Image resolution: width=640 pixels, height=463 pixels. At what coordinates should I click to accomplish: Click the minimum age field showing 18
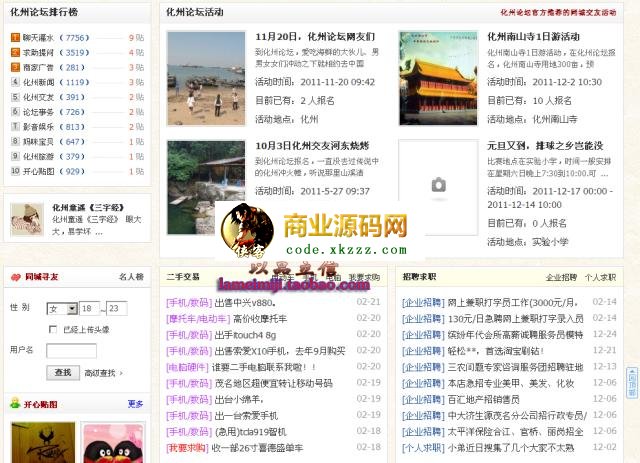tap(89, 308)
